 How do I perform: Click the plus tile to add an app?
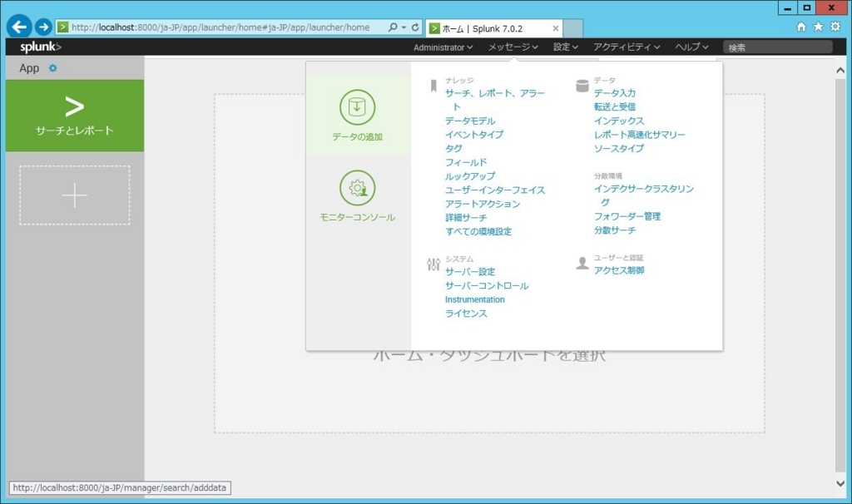pos(75,195)
